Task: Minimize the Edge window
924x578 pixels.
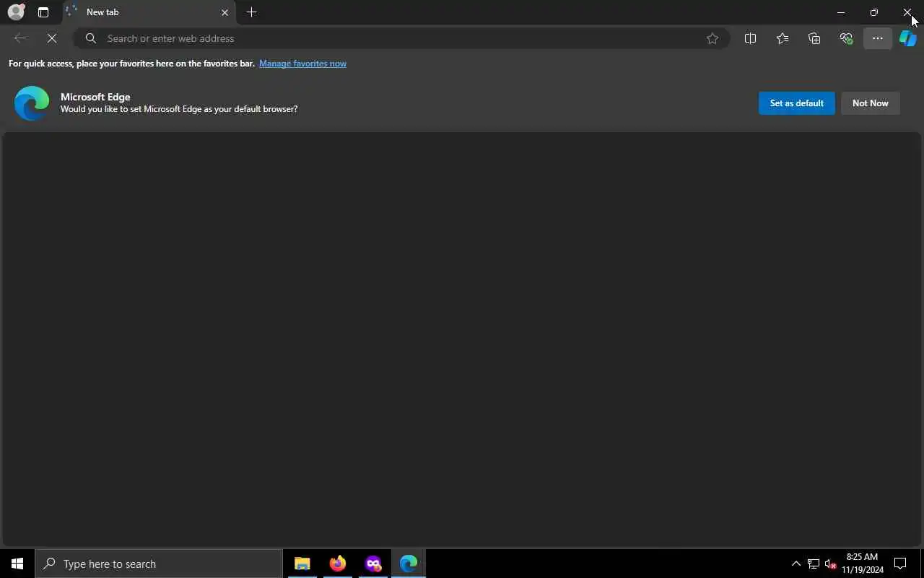Action: coord(840,12)
